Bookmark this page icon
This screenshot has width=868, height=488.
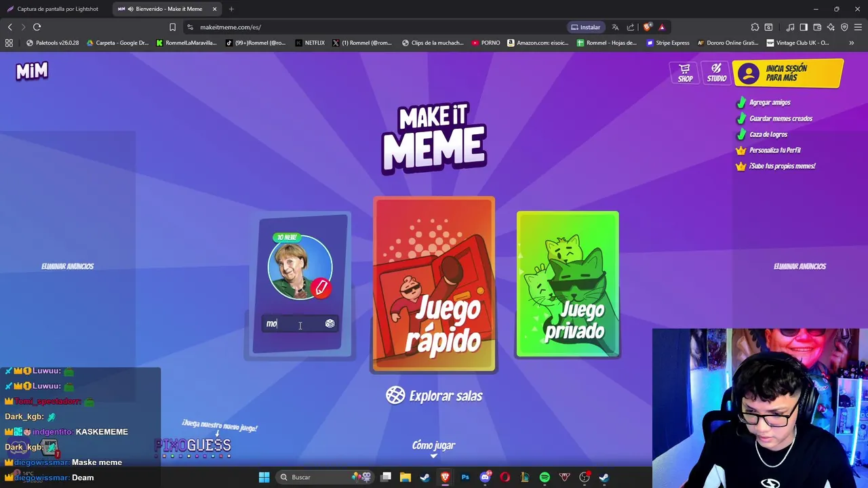point(172,27)
